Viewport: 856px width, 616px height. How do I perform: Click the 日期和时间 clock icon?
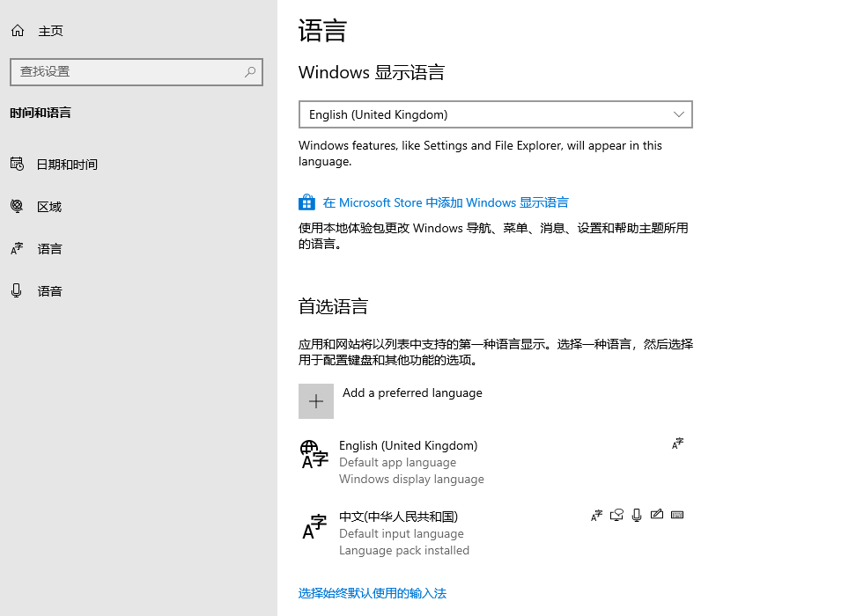coord(17,164)
